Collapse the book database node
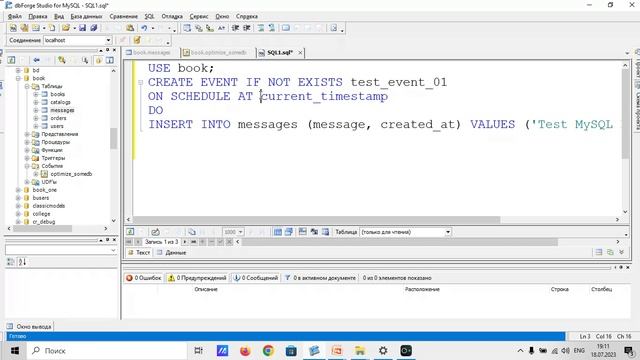This screenshot has height=360, width=640. tap(18, 78)
